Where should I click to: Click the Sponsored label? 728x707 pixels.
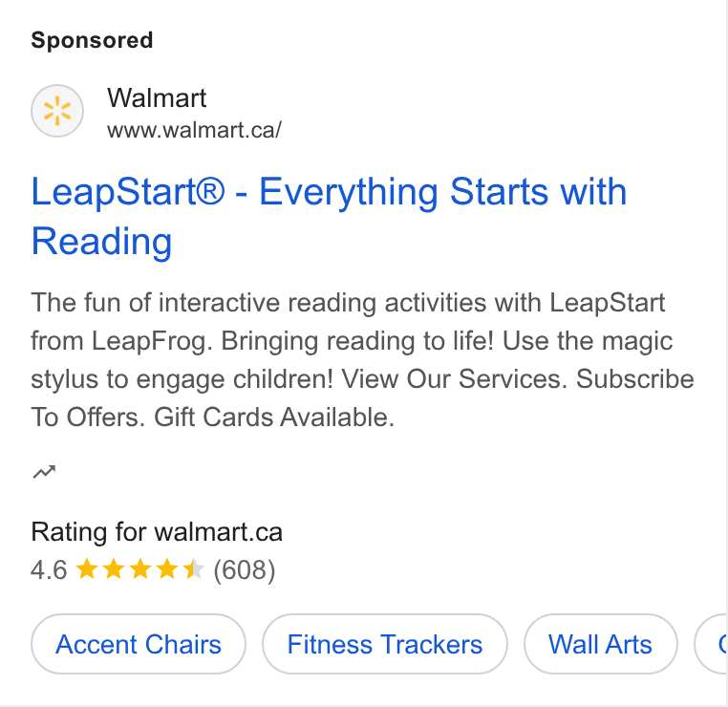pos(92,40)
